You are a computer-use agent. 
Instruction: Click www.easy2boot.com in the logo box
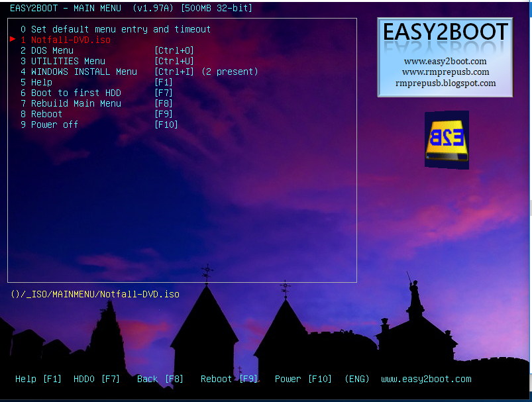tap(445, 62)
